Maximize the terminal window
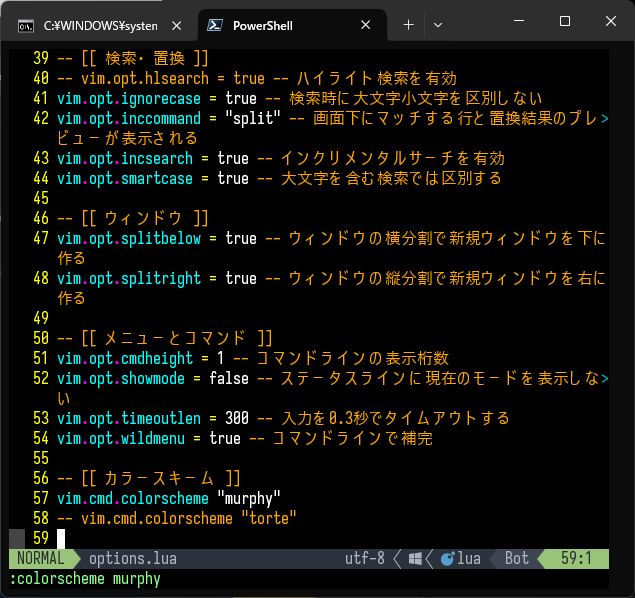The height and width of the screenshot is (598, 635). point(565,22)
